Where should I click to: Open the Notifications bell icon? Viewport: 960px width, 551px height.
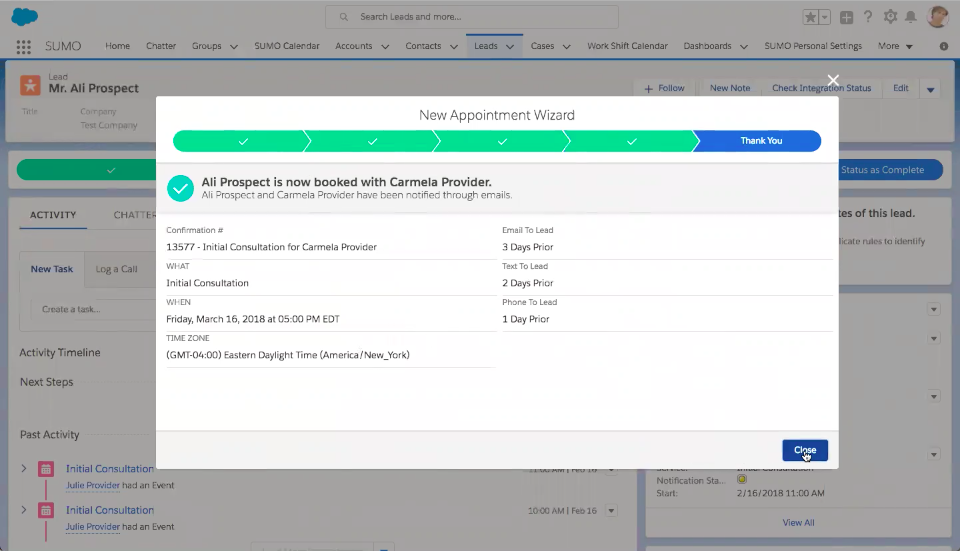[x=911, y=17]
